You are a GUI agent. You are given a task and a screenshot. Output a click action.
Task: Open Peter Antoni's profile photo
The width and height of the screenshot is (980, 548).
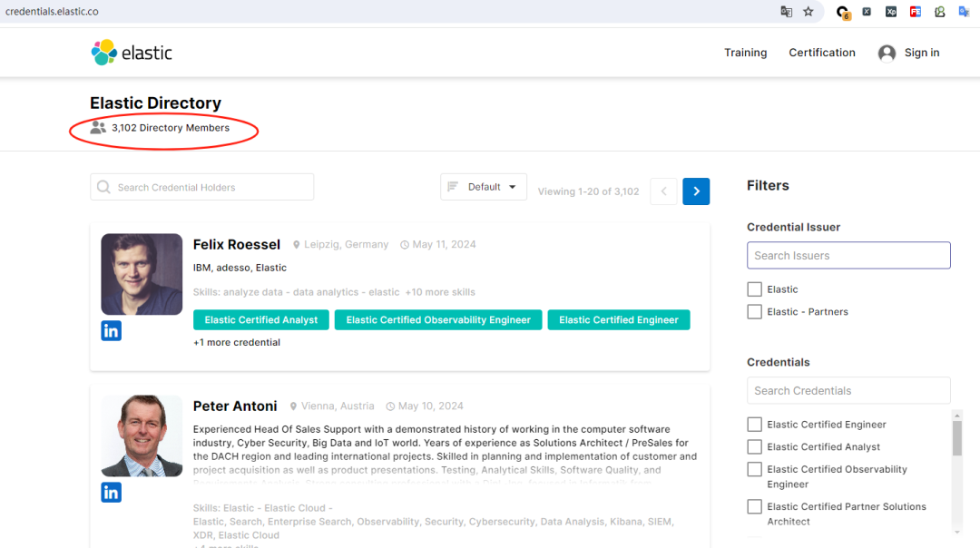[142, 435]
